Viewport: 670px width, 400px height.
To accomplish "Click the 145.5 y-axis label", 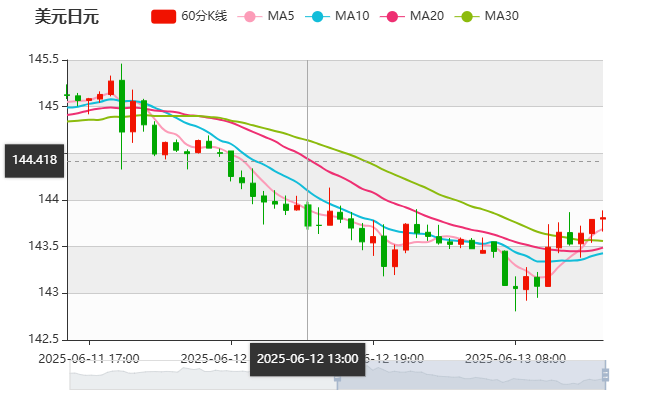I will 42,60.
